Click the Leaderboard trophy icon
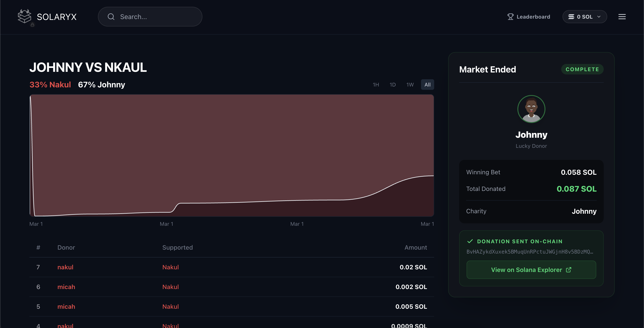The height and width of the screenshot is (328, 644). tap(510, 17)
